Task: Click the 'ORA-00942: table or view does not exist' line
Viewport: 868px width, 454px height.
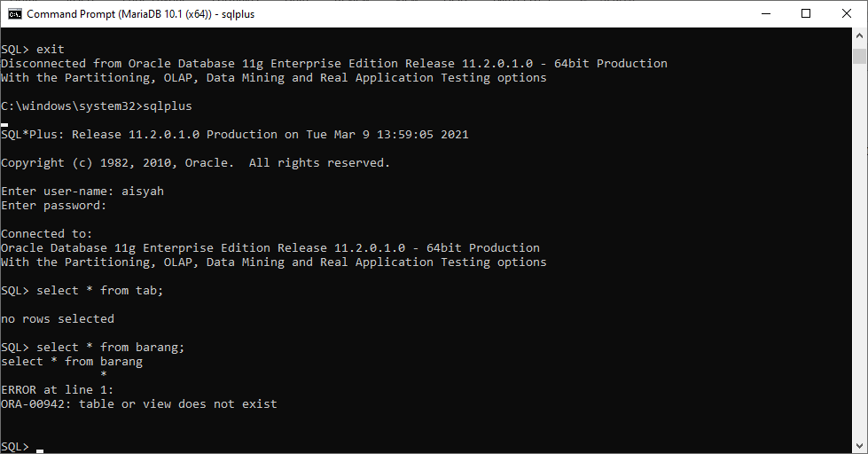Action: click(x=139, y=404)
